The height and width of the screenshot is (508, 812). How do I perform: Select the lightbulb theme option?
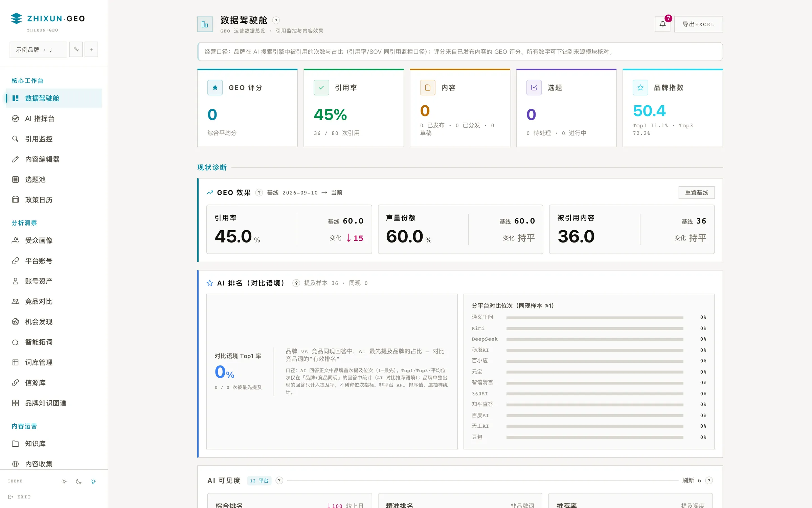(93, 481)
